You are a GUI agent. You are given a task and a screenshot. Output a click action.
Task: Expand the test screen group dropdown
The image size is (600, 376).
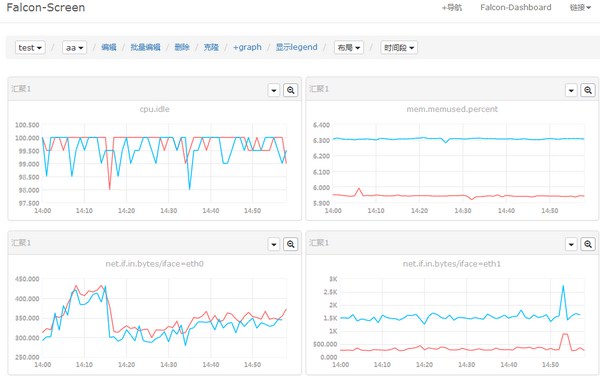[30, 48]
